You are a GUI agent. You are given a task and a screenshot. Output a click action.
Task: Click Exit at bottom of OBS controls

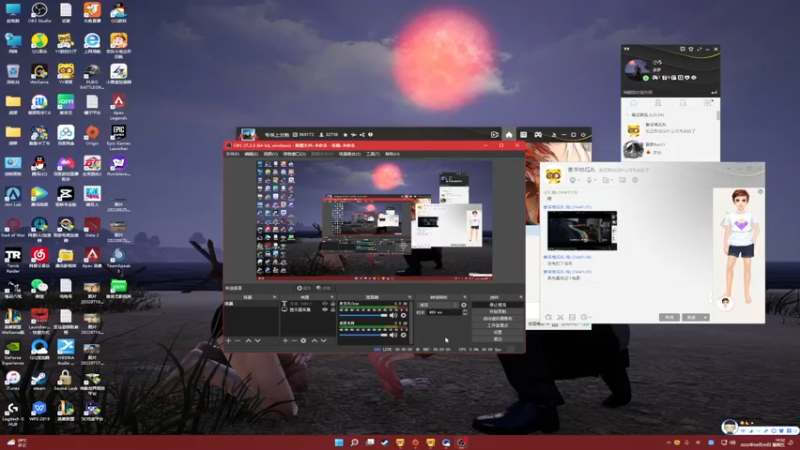tap(497, 339)
